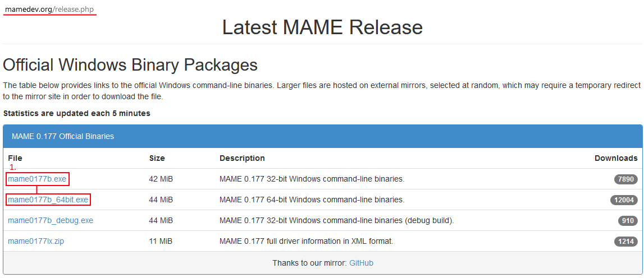Click the 7890 downloads badge
The width and height of the screenshot is (644, 278).
pyautogui.click(x=625, y=179)
